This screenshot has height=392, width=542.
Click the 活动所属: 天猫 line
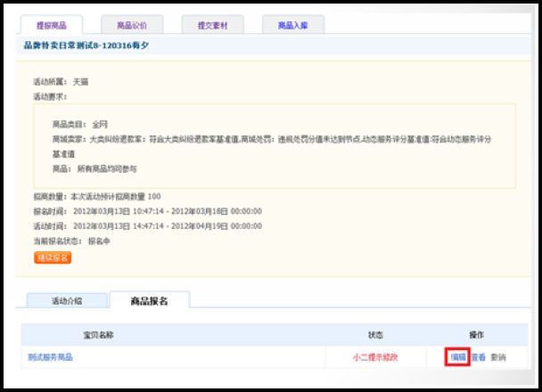[61, 82]
